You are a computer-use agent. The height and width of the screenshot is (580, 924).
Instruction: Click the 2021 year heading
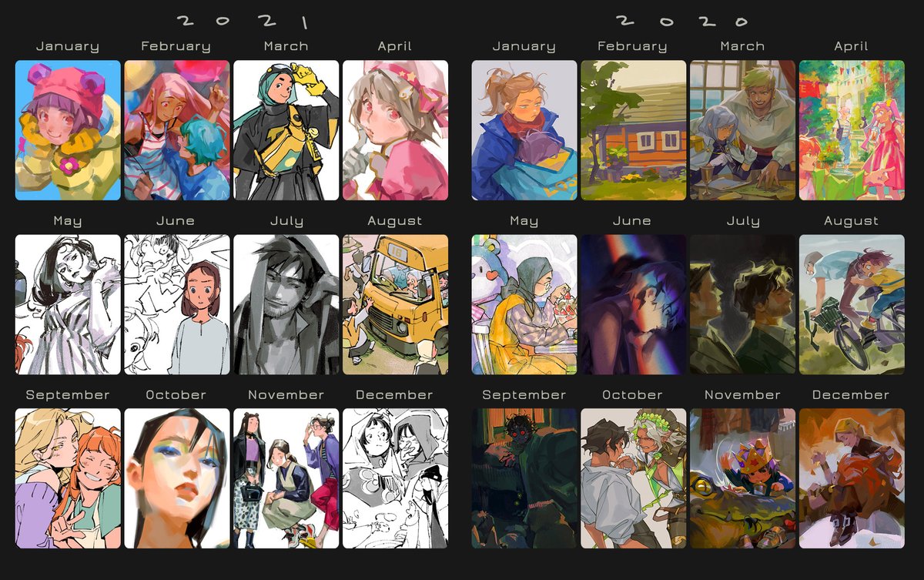click(x=243, y=21)
